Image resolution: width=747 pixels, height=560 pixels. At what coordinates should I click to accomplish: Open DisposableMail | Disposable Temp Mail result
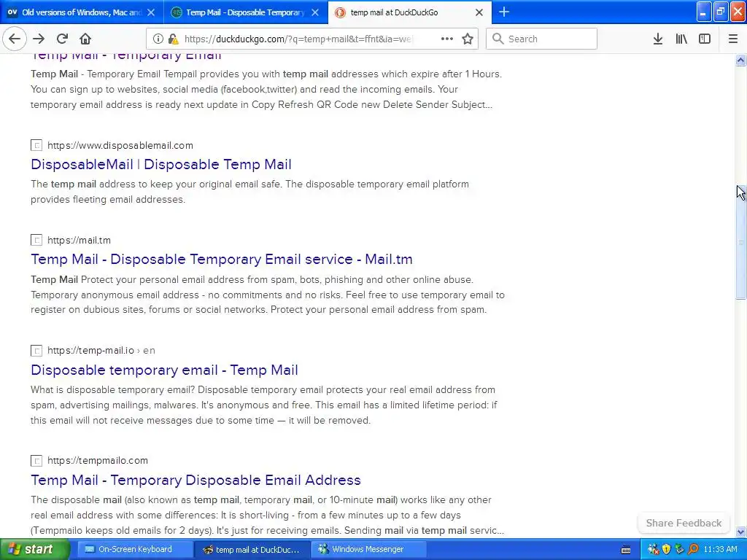pos(161,164)
